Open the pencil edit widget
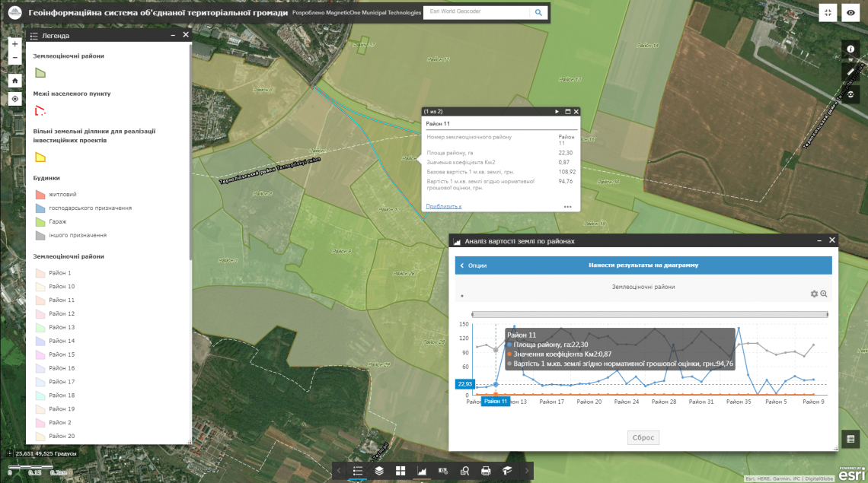The width and height of the screenshot is (868, 483). (x=850, y=72)
